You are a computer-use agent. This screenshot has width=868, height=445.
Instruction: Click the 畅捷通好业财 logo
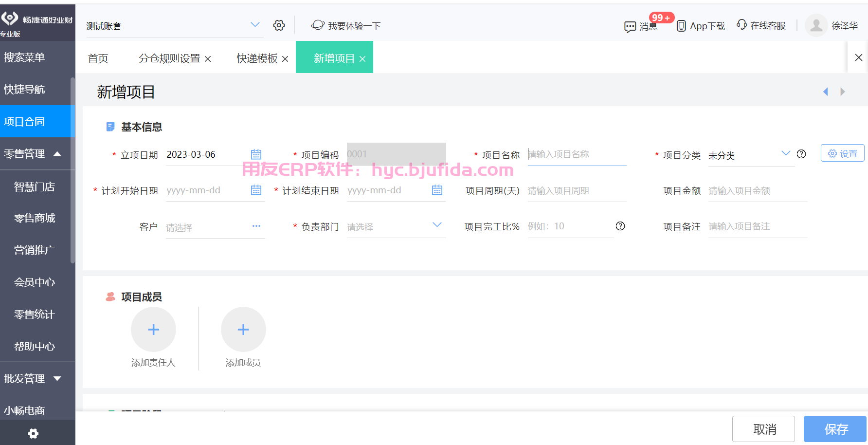pyautogui.click(x=37, y=20)
